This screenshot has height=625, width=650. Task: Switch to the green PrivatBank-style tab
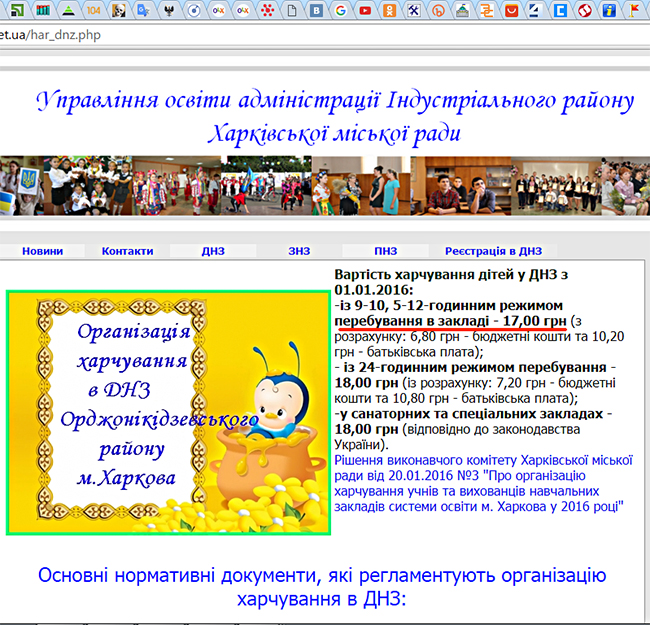(x=17, y=10)
